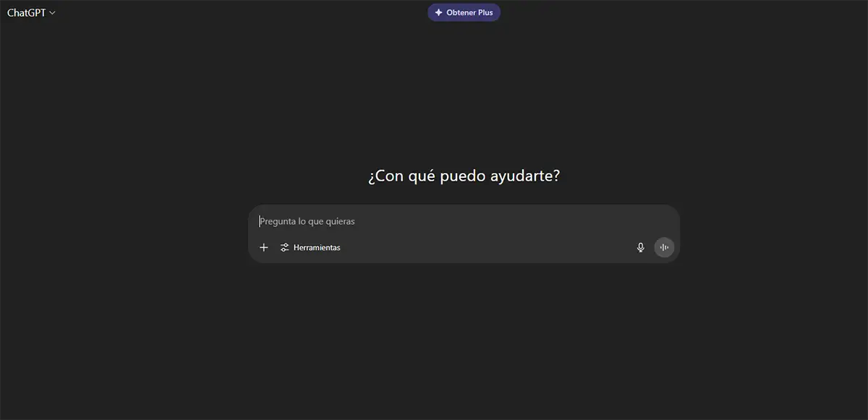Toggle voice conversation mode on
The width and height of the screenshot is (868, 420).
[664, 247]
